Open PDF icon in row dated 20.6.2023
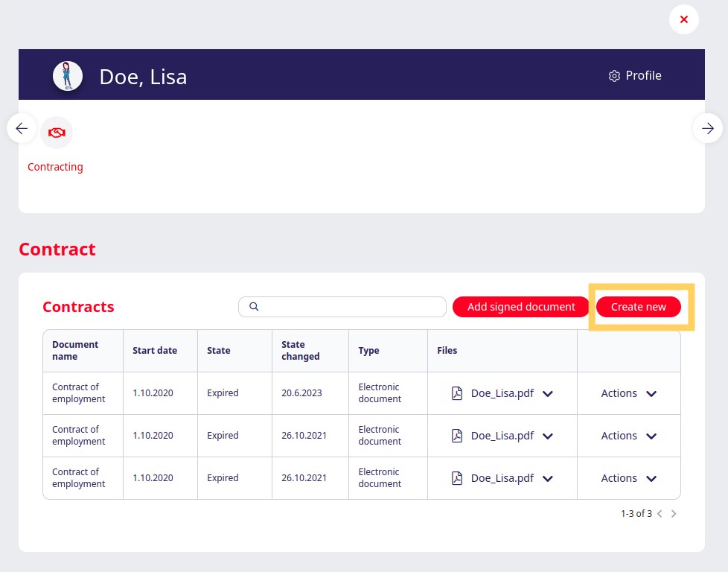The image size is (728, 572). pos(457,393)
